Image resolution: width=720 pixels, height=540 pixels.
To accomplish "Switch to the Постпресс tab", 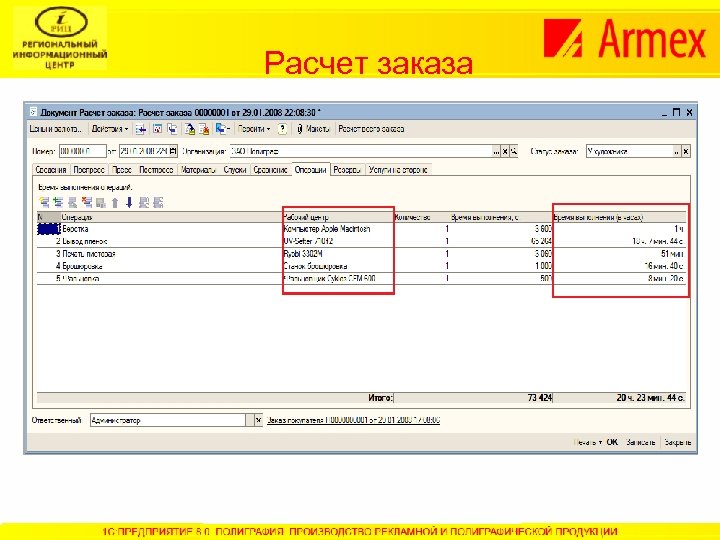I will 156,170.
